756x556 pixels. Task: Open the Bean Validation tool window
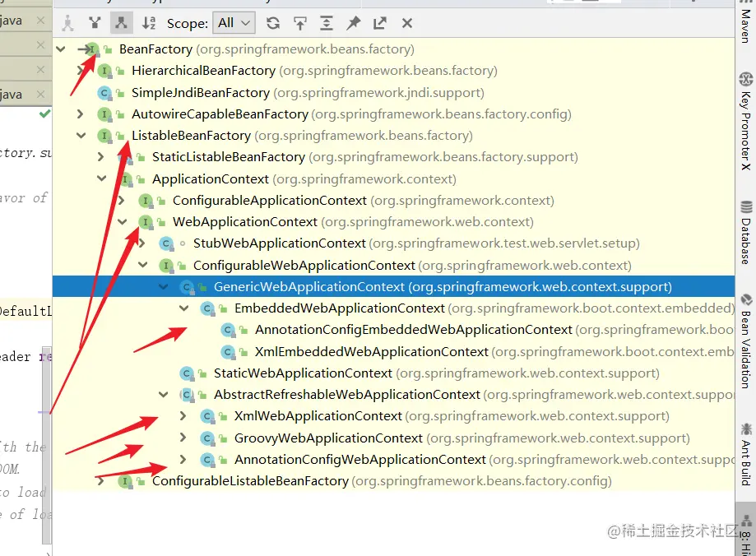[746, 341]
